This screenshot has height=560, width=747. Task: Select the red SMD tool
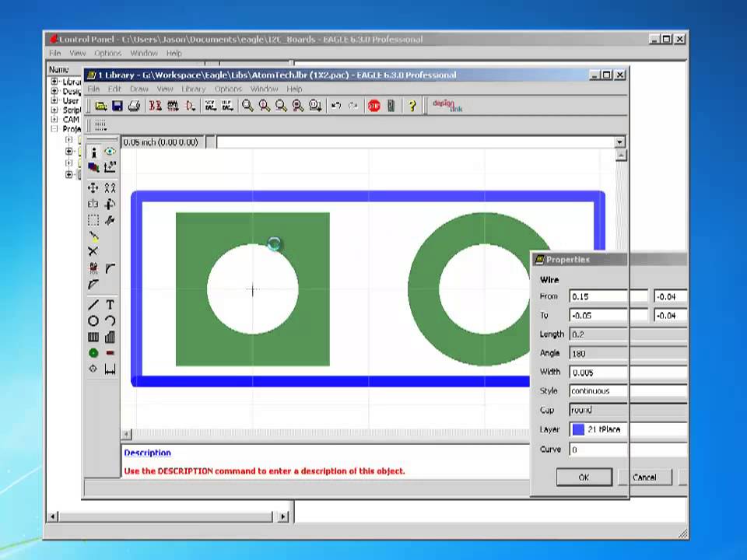110,353
